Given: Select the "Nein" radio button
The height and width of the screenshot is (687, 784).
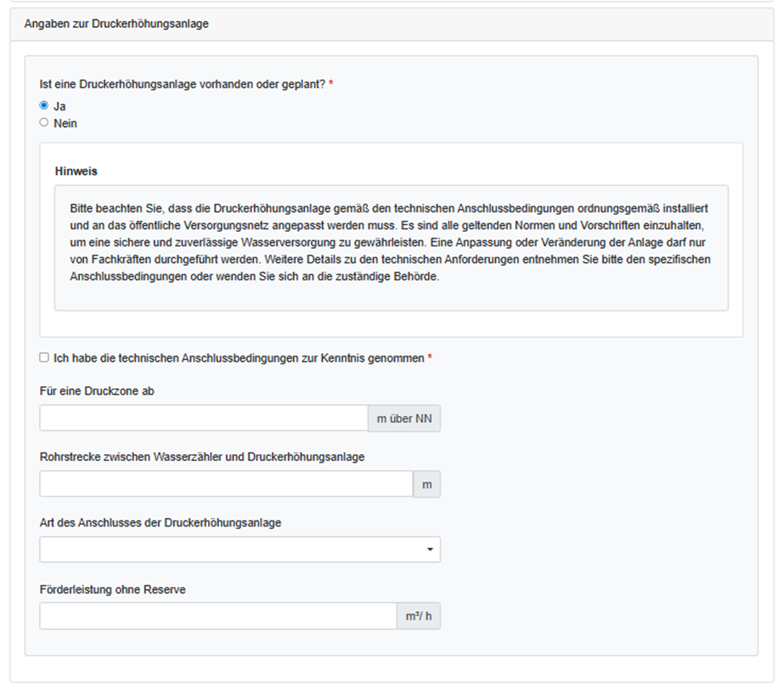Looking at the screenshot, I should (x=44, y=122).
